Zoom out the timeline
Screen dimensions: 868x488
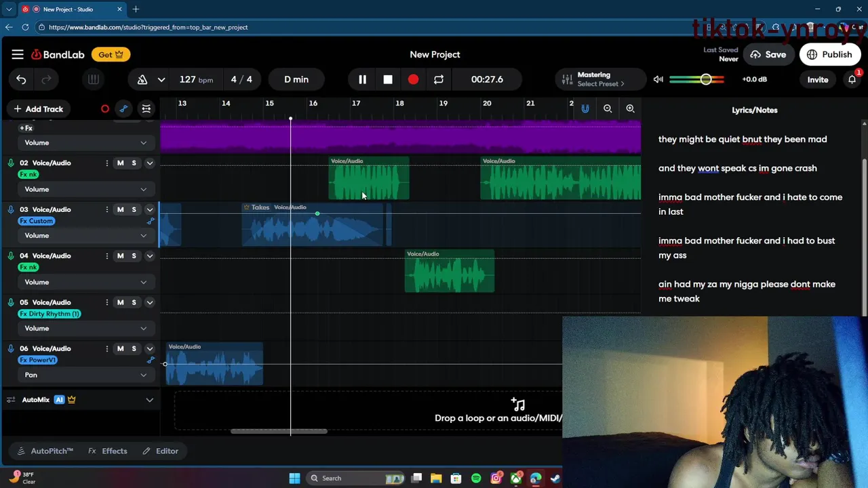click(608, 108)
